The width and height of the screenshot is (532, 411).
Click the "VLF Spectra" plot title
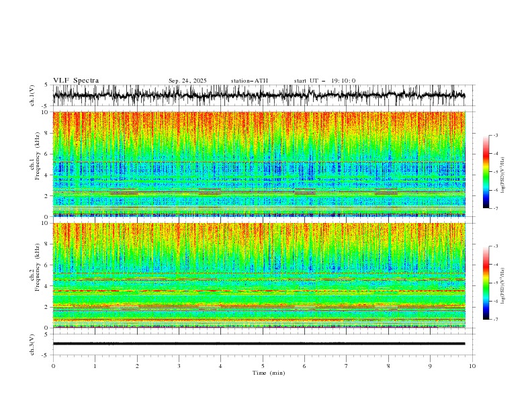click(x=76, y=81)
